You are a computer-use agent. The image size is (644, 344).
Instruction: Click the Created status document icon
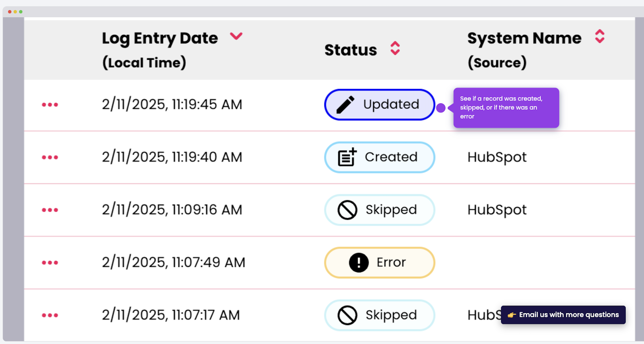click(347, 157)
